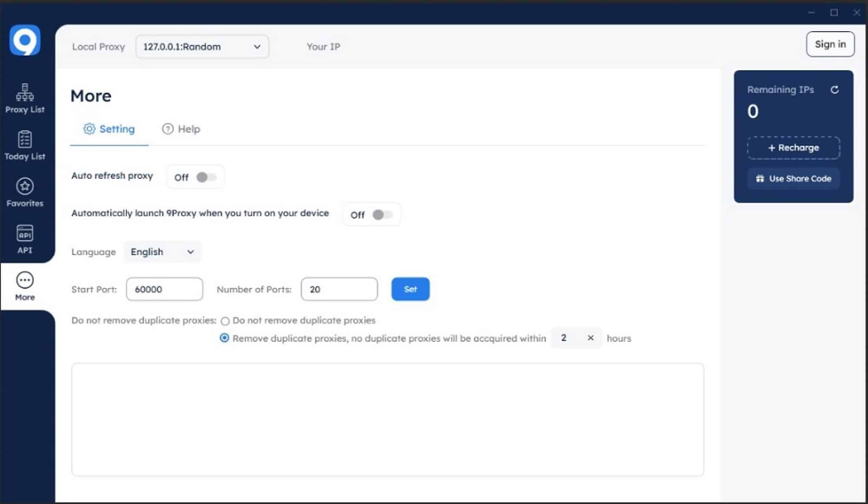The width and height of the screenshot is (868, 504).
Task: Open the Proxy List panel
Action: click(x=25, y=98)
